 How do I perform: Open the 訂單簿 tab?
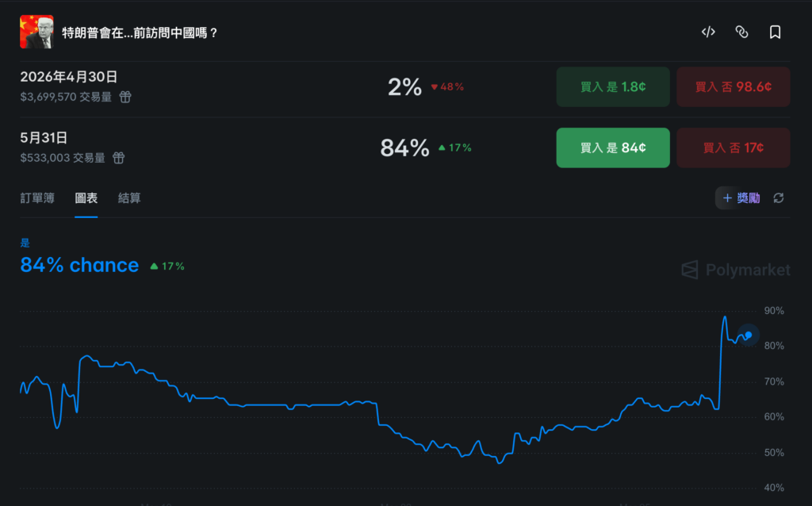click(x=37, y=198)
